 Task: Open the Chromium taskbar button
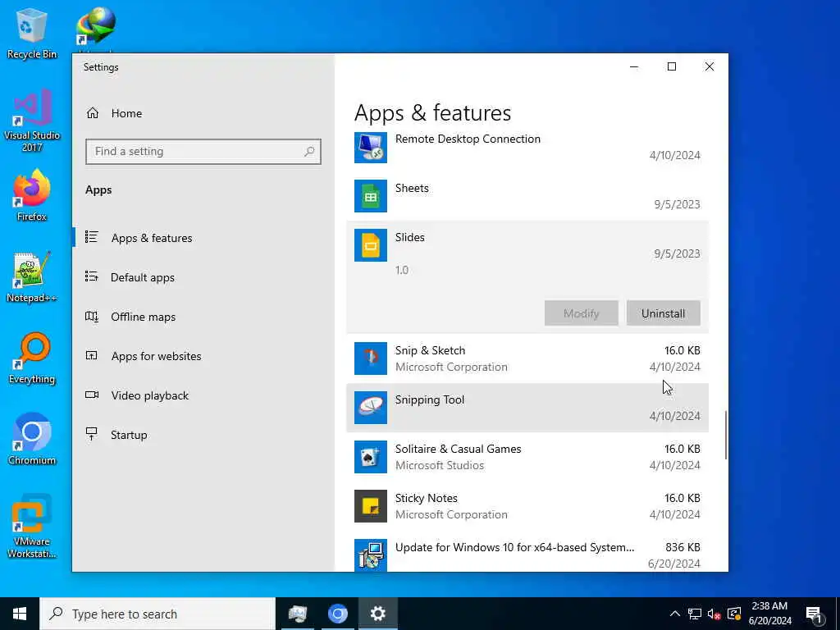point(337,614)
